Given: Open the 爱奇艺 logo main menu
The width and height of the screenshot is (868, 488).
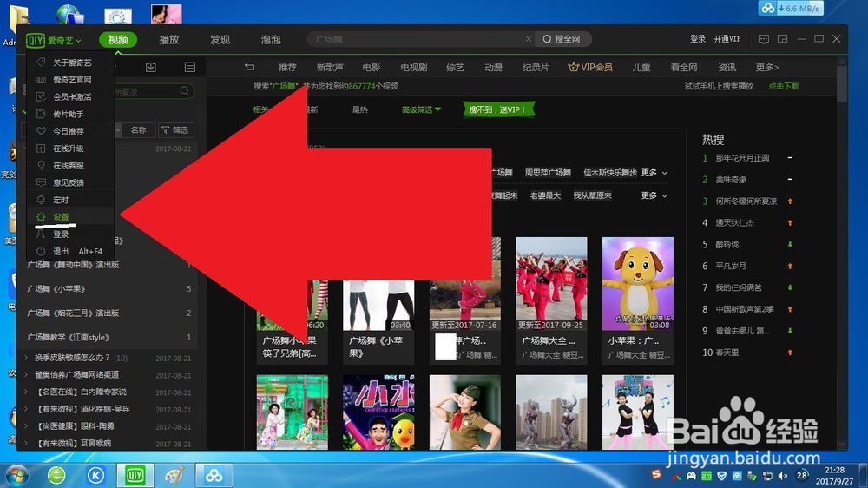Looking at the screenshot, I should 54,40.
